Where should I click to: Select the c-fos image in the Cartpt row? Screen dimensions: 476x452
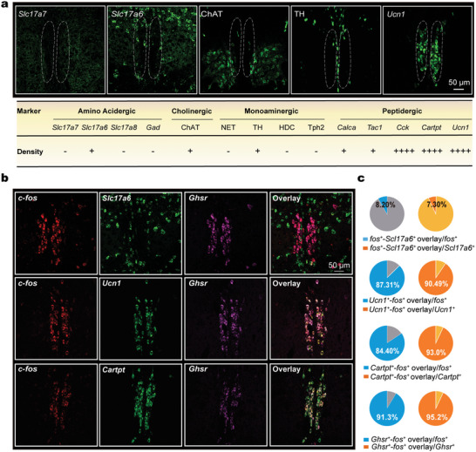tap(56, 405)
